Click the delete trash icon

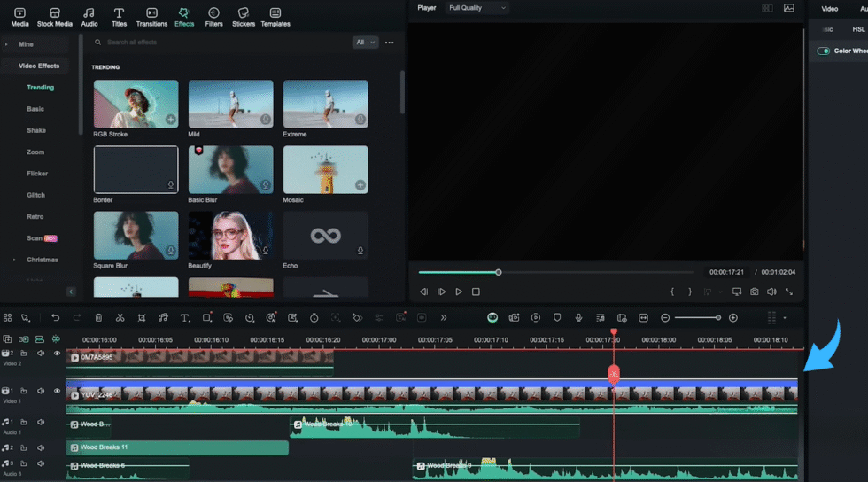[98, 317]
